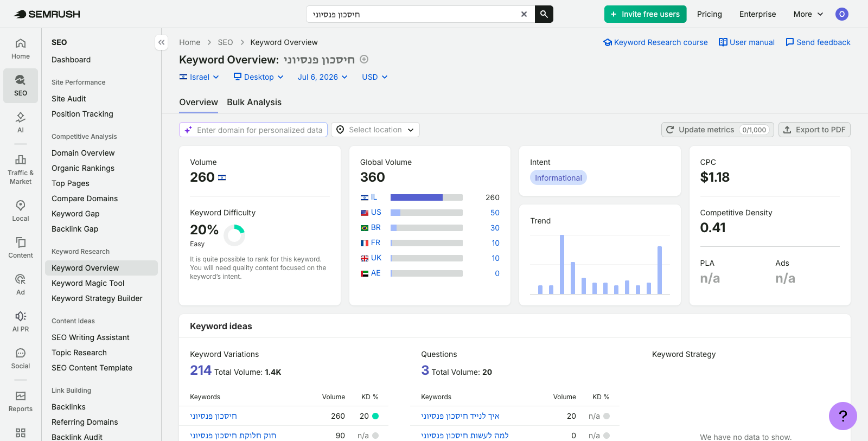Select Keyword Overview sidebar item
The height and width of the screenshot is (441, 868).
[101, 268]
